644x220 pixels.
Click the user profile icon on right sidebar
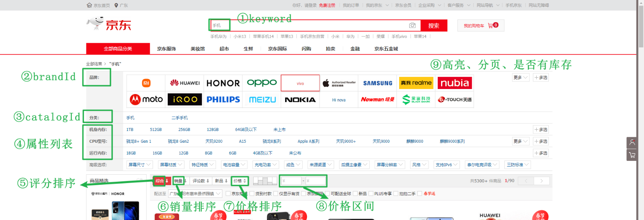point(631,143)
